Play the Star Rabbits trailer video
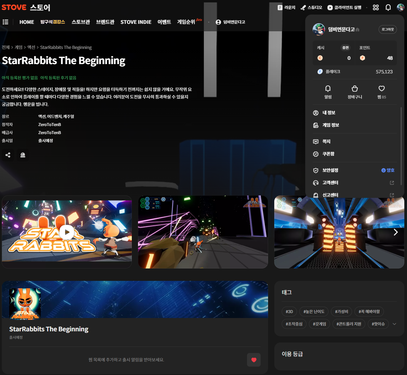The height and width of the screenshot is (375, 407). coord(67,232)
